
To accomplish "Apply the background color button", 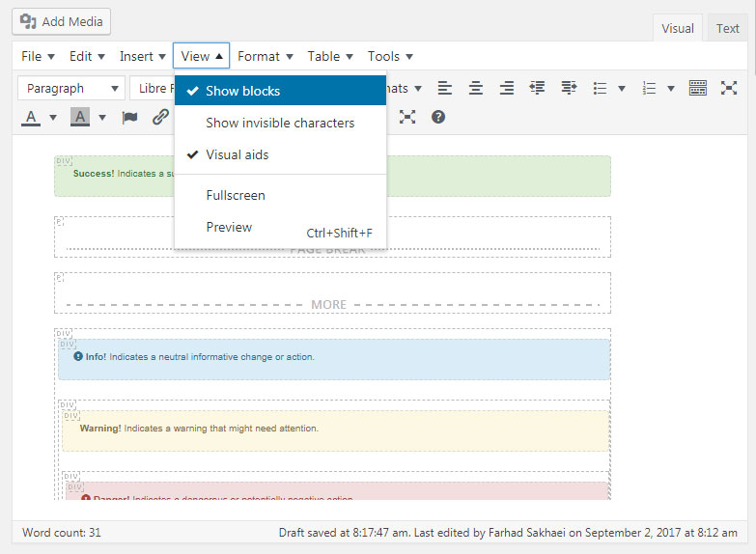I will [x=80, y=117].
